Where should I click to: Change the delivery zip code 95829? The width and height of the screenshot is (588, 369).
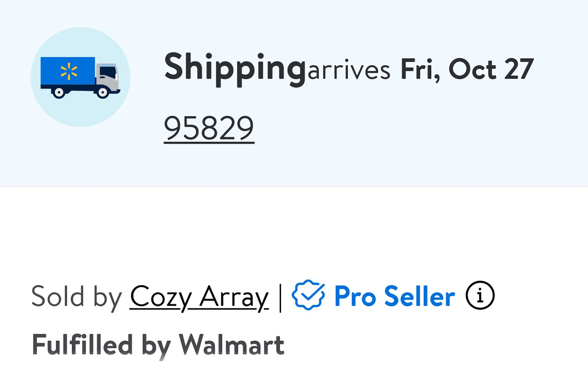coord(208,128)
